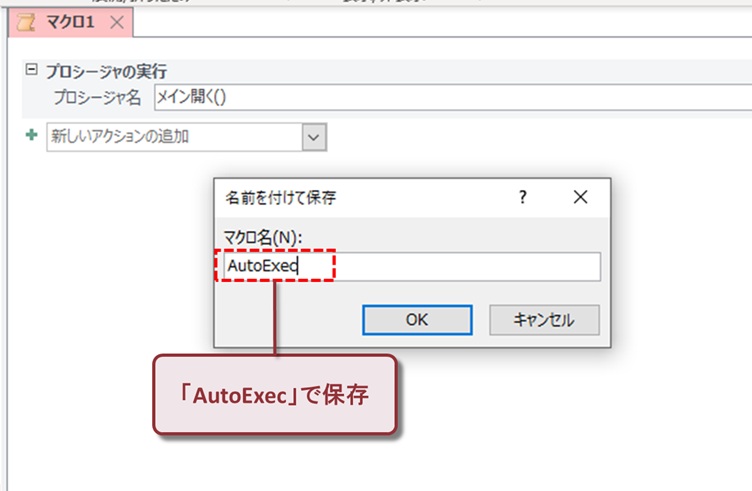Click the help question mark in dialog
This screenshot has width=752, height=491.
coord(522,197)
